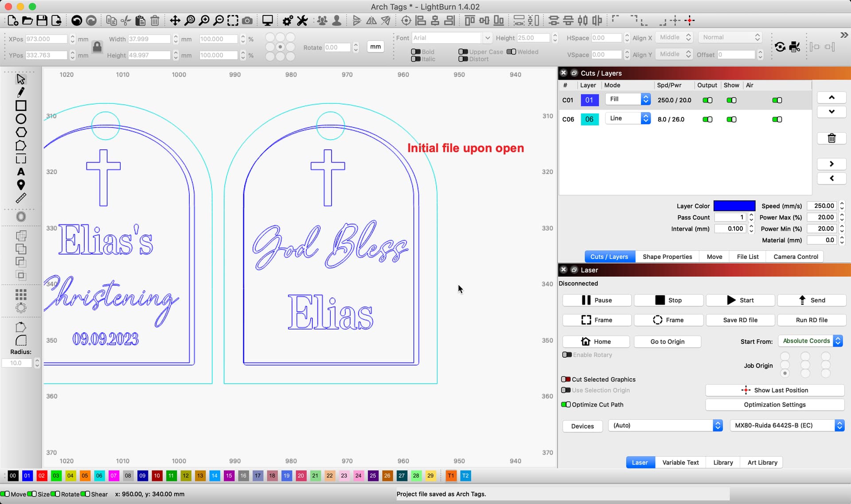Click the lock aspect ratio padlock
This screenshot has height=504, width=851.
(x=97, y=47)
